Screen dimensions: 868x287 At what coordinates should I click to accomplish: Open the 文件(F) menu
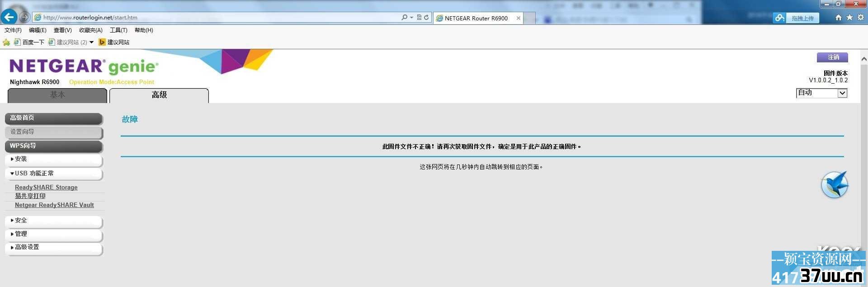tap(13, 30)
